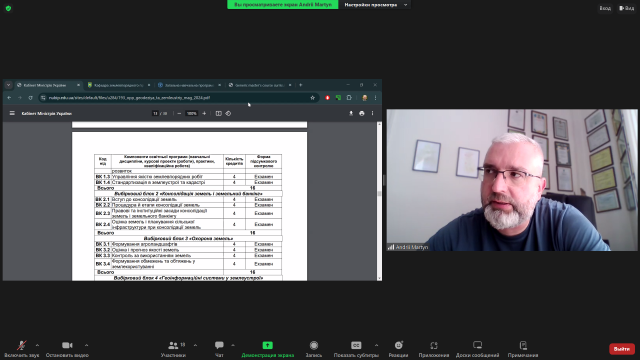Toggle Показать субтитры captions
This screenshot has width=640, height=360.
click(x=356, y=349)
